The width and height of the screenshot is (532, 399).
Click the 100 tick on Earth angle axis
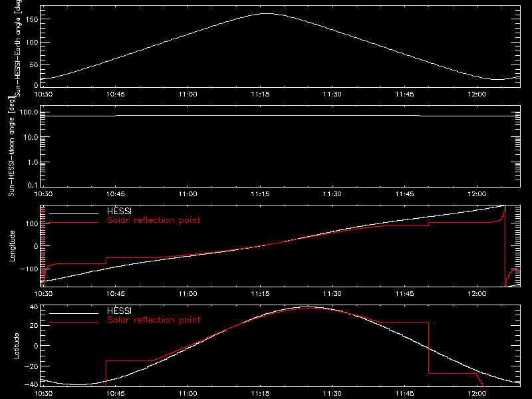(x=31, y=43)
